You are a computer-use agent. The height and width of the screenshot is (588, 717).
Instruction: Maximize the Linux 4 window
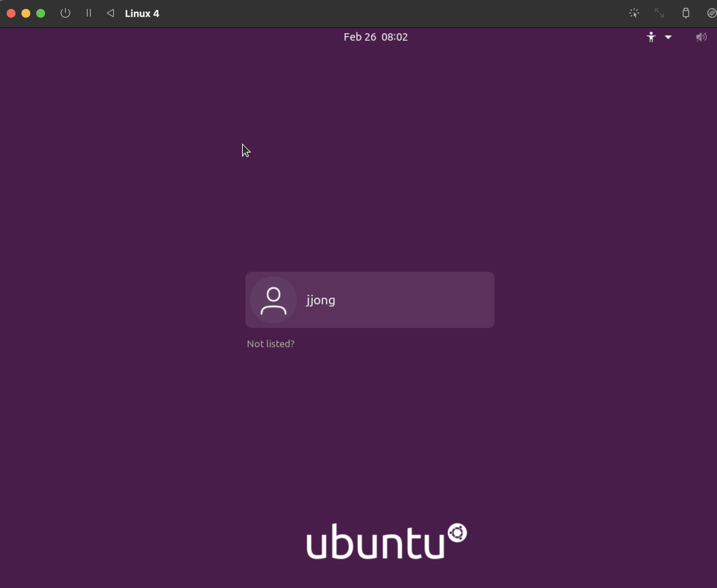41,13
